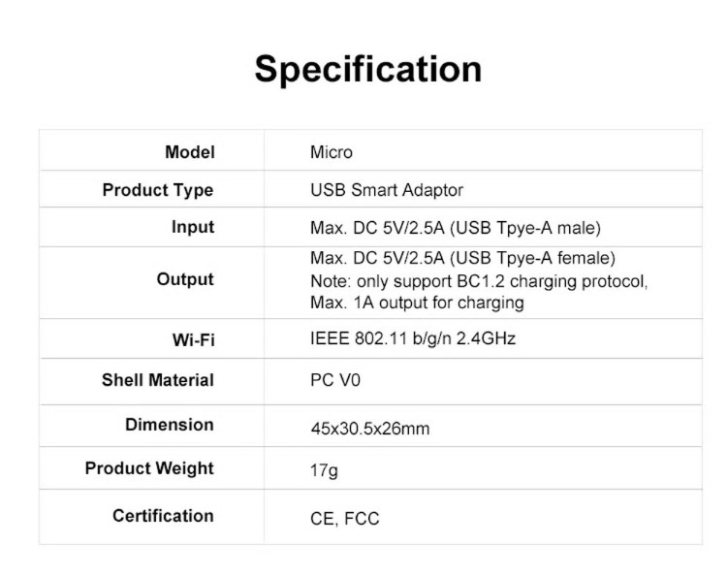
Task: Click the Model row label
Action: pos(189,152)
